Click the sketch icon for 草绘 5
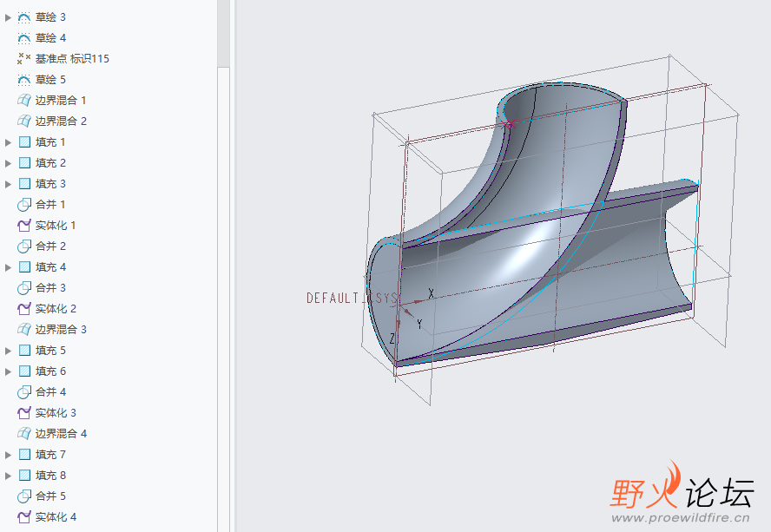 23,80
